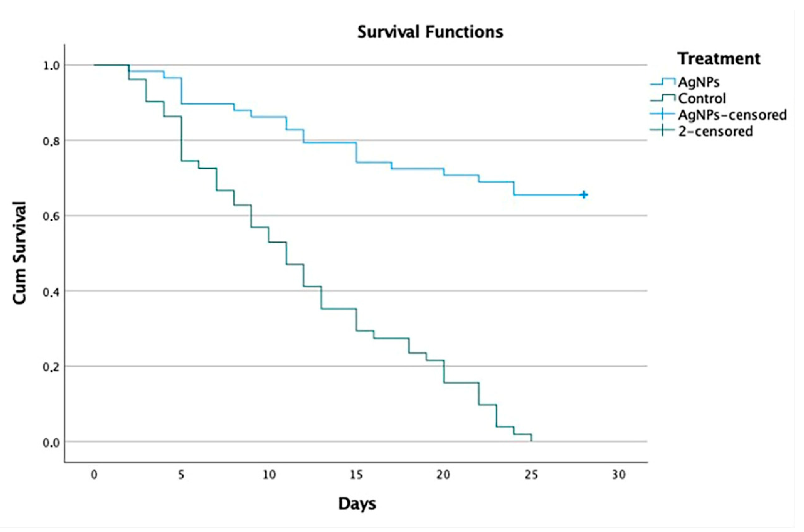Select the 0.4 tick label on y-axis
The height and width of the screenshot is (532, 804).
point(51,291)
